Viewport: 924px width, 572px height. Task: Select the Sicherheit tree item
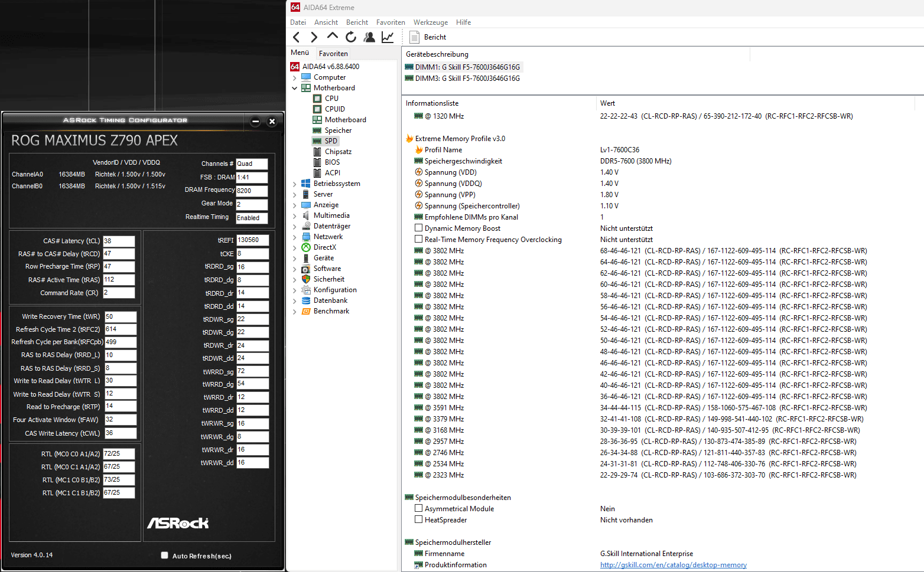[x=328, y=279]
